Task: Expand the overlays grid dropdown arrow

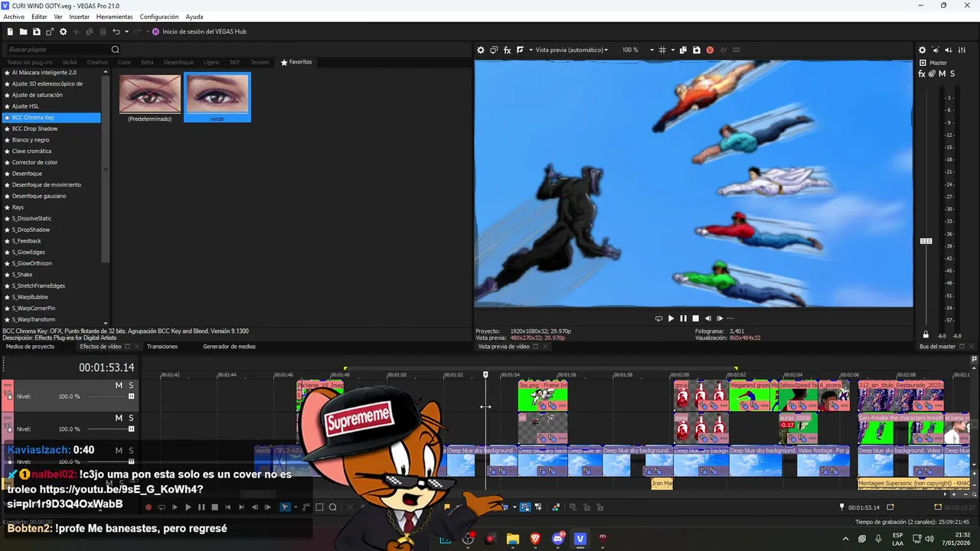Action: click(x=672, y=50)
